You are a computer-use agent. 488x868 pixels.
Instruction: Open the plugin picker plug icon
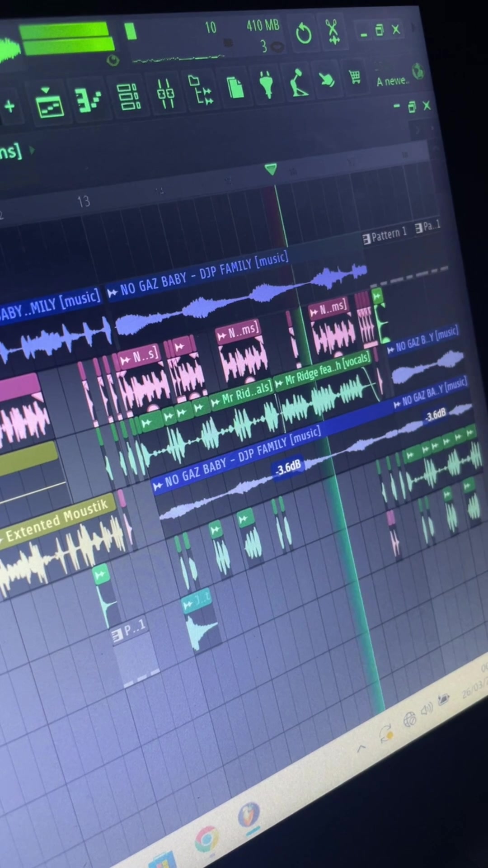coord(267,85)
